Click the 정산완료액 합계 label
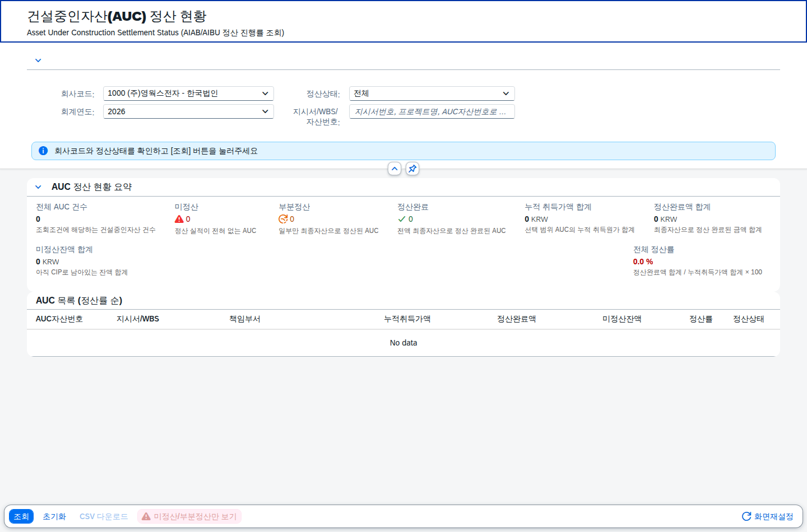 [x=682, y=207]
